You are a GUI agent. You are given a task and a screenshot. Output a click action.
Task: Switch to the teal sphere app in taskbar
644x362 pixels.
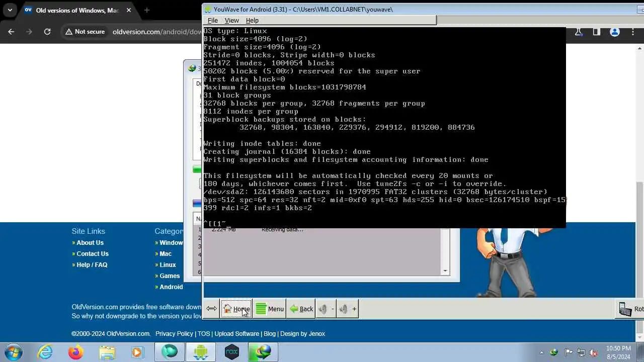click(170, 352)
